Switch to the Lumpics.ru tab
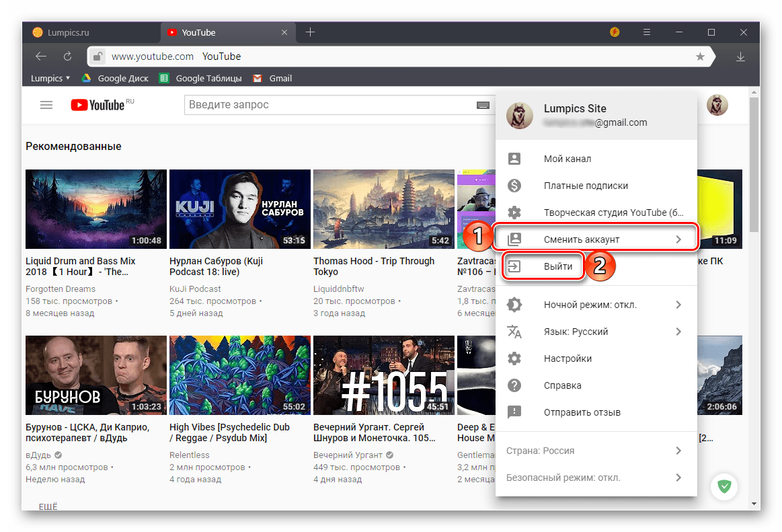The width and height of the screenshot is (782, 532). (91, 32)
